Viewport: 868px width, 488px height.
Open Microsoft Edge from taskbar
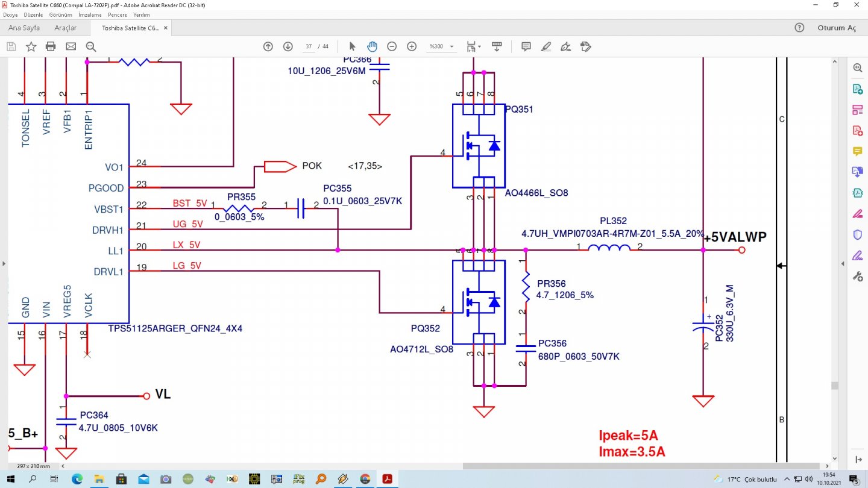pyautogui.click(x=77, y=479)
